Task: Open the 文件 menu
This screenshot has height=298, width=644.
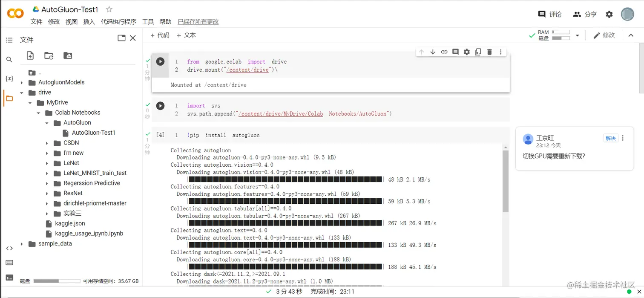Action: [37, 22]
